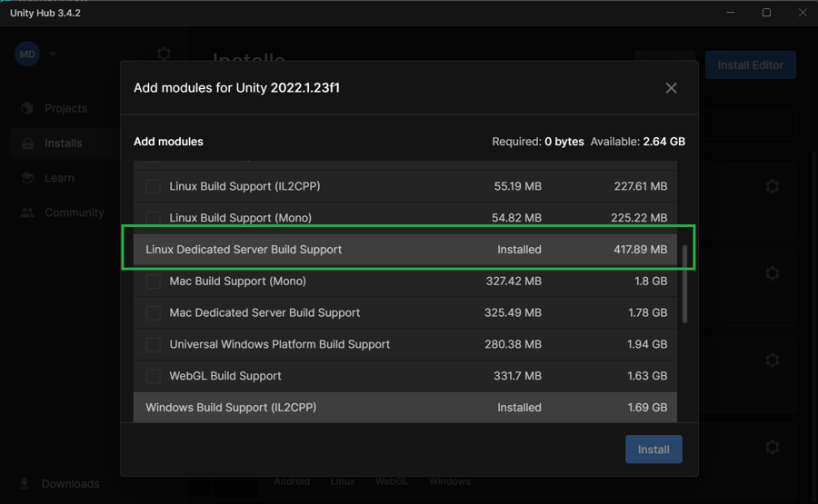818x504 pixels.
Task: Tick Mac Build Support (Mono) checkbox
Action: tap(153, 282)
